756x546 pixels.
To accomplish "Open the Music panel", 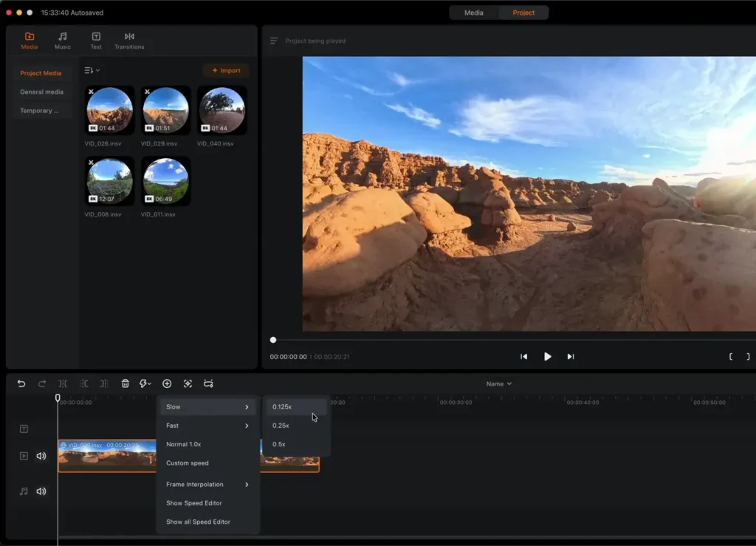I will 63,41.
